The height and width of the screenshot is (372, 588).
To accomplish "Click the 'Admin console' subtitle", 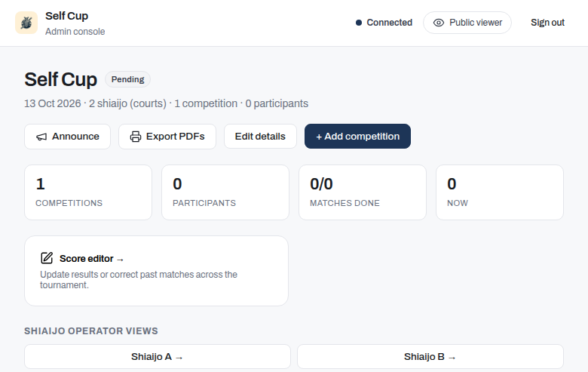I will (75, 32).
